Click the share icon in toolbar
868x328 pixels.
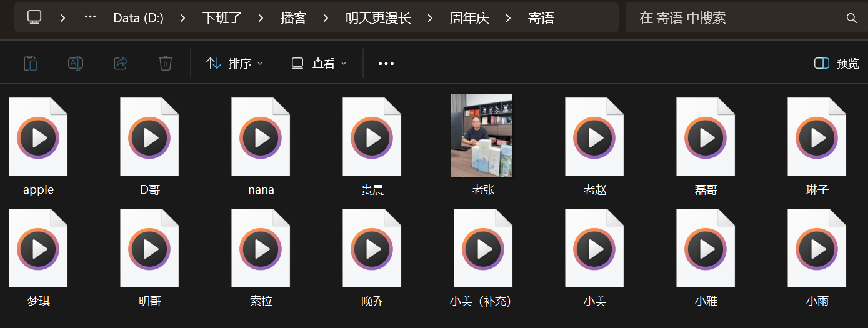click(121, 63)
